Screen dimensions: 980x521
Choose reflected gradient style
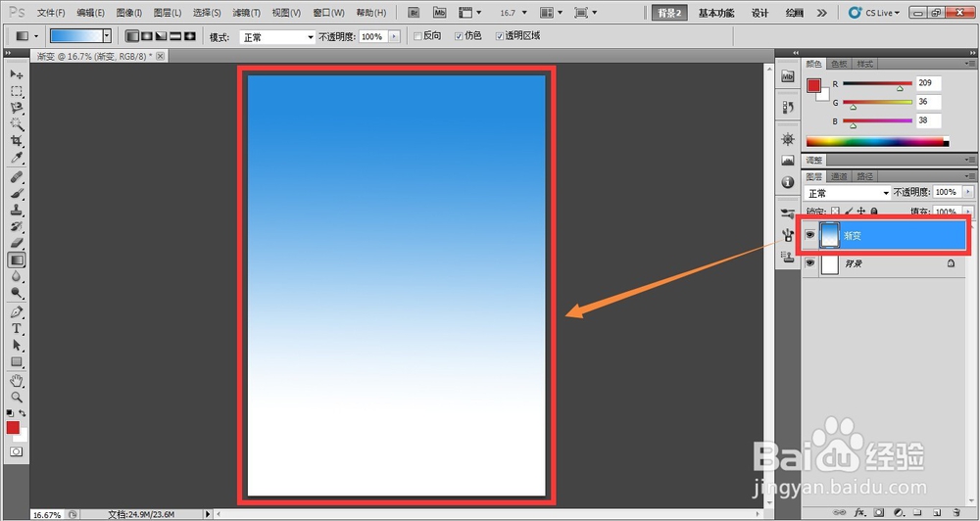175,36
